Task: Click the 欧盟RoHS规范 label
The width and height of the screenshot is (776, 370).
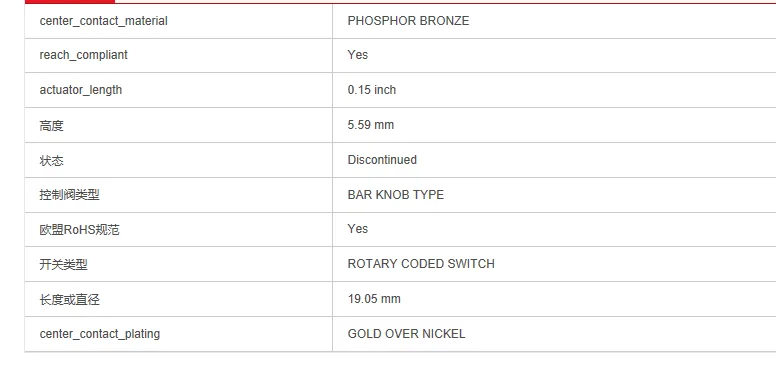Action: click(x=79, y=230)
